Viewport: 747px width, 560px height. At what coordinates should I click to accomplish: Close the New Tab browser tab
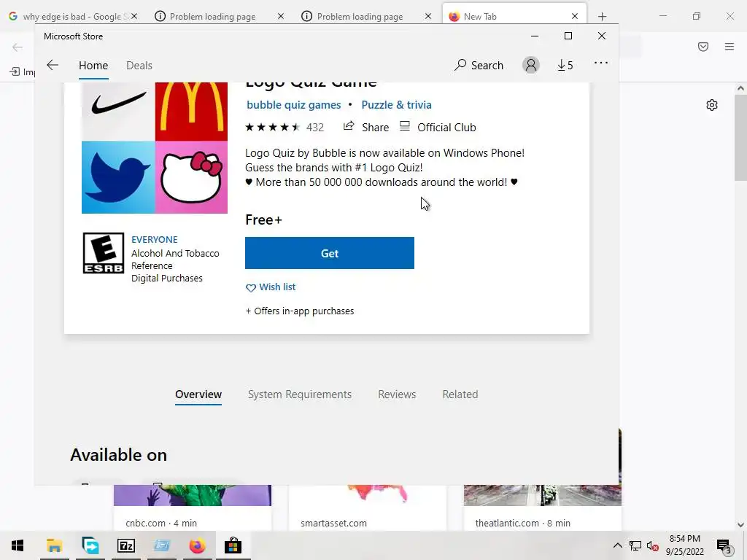click(575, 16)
